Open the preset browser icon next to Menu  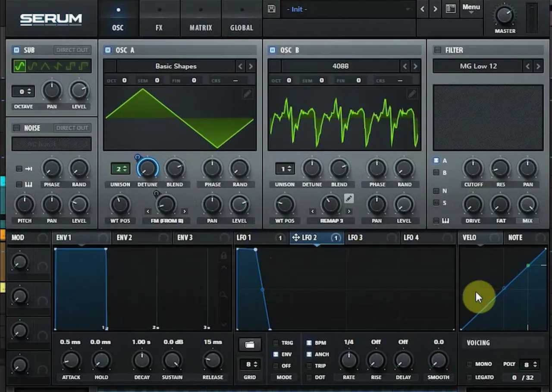point(451,9)
